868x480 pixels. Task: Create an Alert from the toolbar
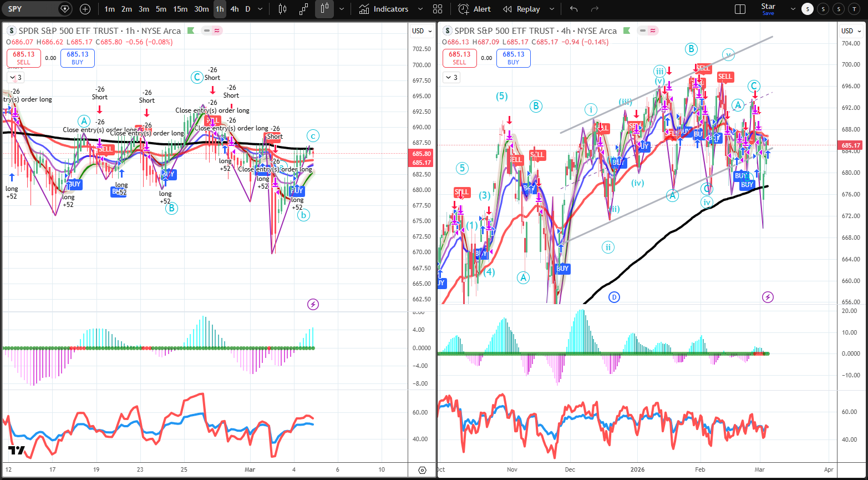coord(475,9)
